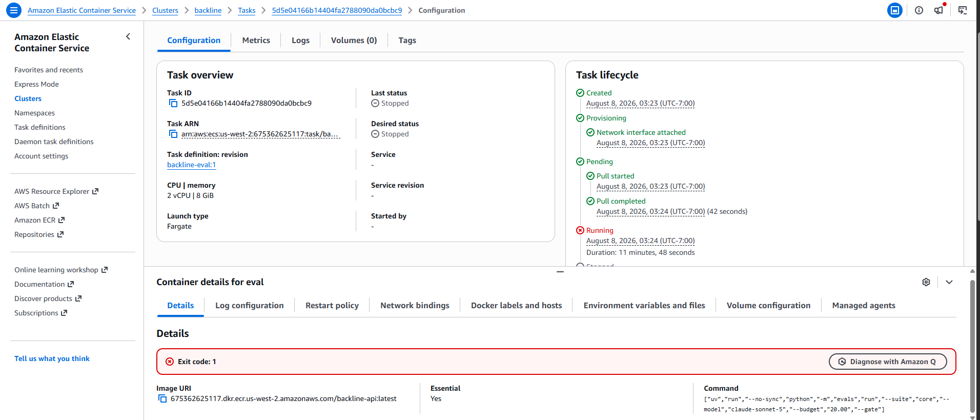
Task: Click the container panel resize handle
Action: [560, 272]
